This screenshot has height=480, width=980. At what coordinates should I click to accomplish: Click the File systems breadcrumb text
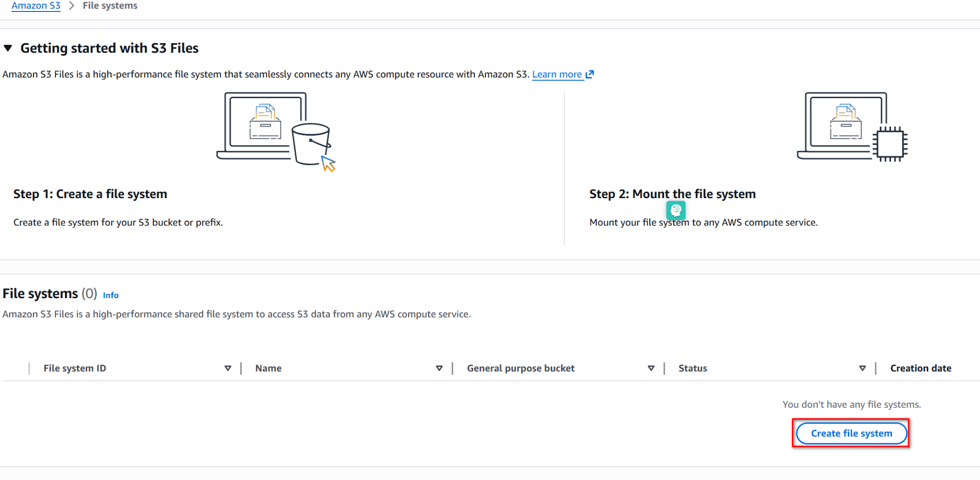pos(110,6)
